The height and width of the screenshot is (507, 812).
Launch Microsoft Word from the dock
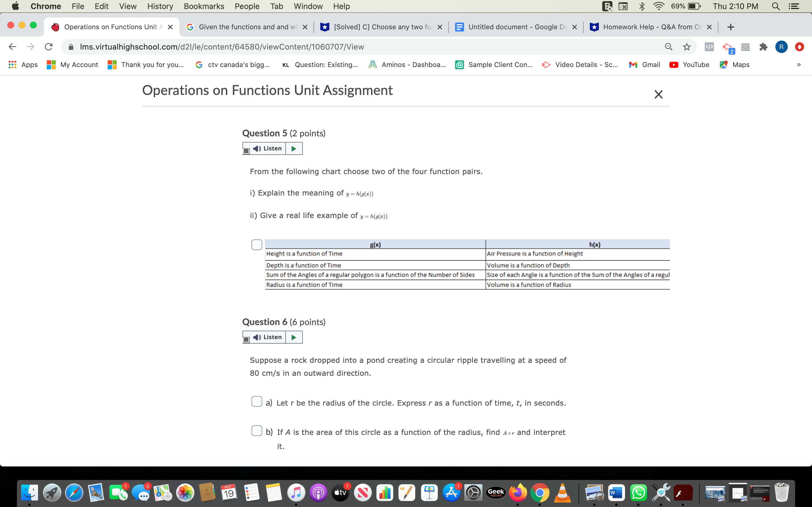617,492
